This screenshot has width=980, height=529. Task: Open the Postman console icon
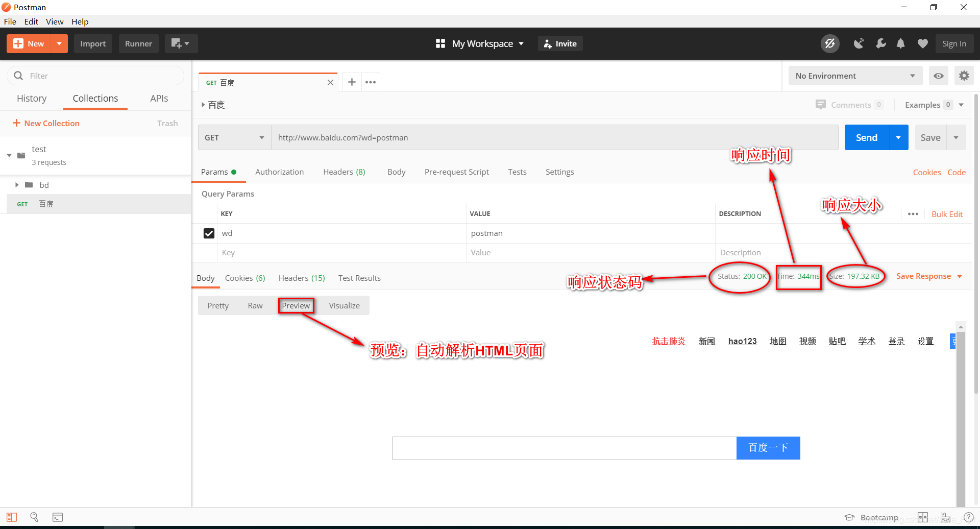[x=58, y=517]
